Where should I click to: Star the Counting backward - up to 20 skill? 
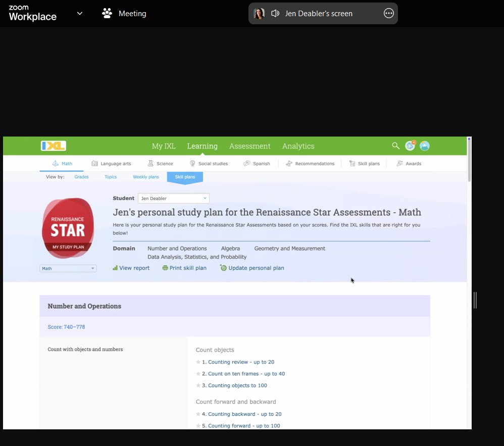point(198,414)
